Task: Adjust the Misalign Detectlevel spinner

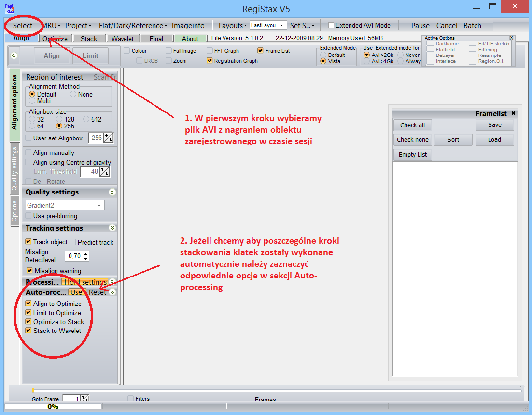Action: click(86, 256)
